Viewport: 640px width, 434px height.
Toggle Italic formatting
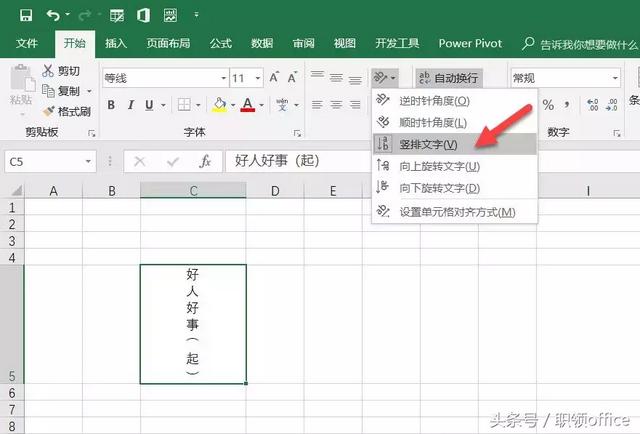point(131,105)
